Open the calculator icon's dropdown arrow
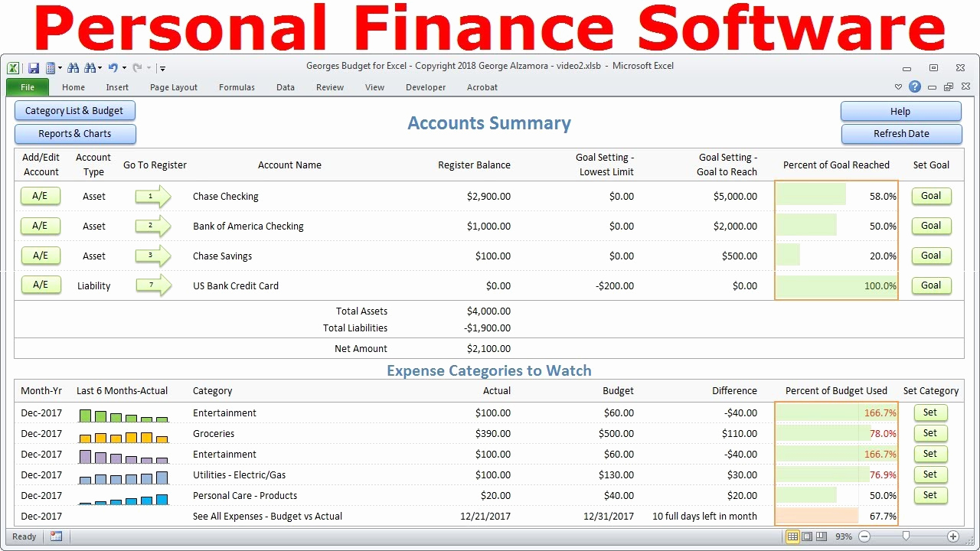Image resolution: width=980 pixels, height=551 pixels. (60, 67)
